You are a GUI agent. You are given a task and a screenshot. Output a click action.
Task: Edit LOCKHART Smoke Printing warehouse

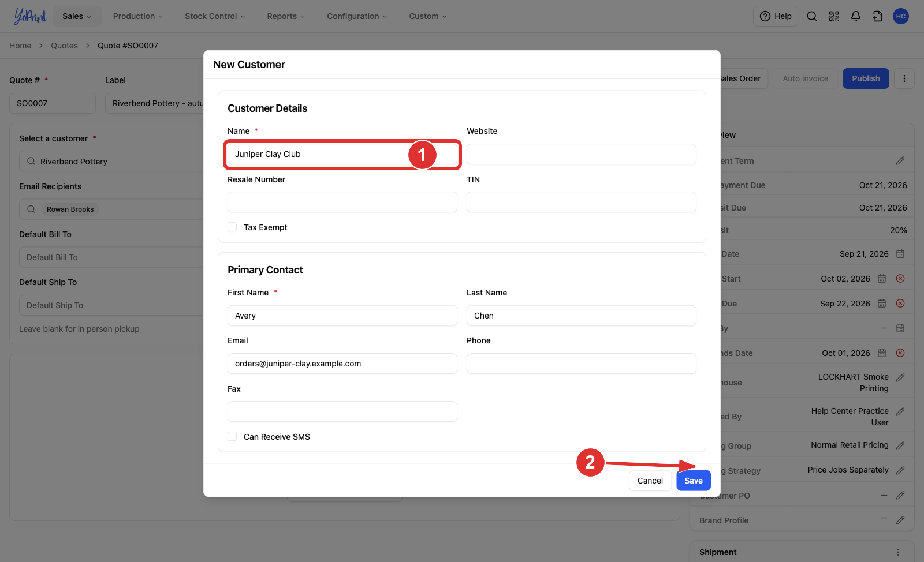[x=900, y=377]
